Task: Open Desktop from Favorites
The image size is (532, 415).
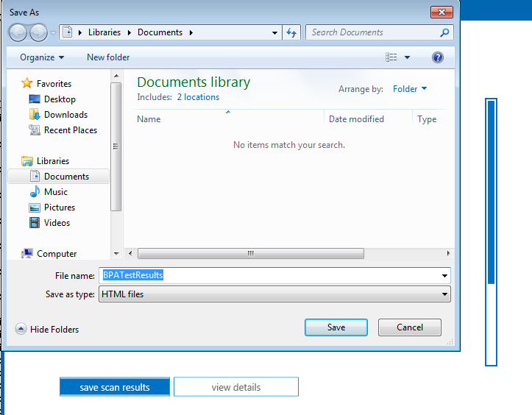Action: click(60, 99)
